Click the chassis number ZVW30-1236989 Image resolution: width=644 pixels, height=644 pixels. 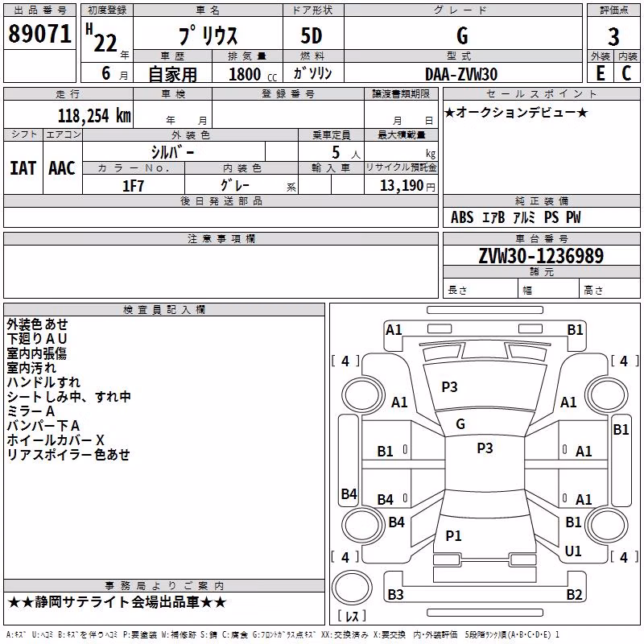pos(541,256)
